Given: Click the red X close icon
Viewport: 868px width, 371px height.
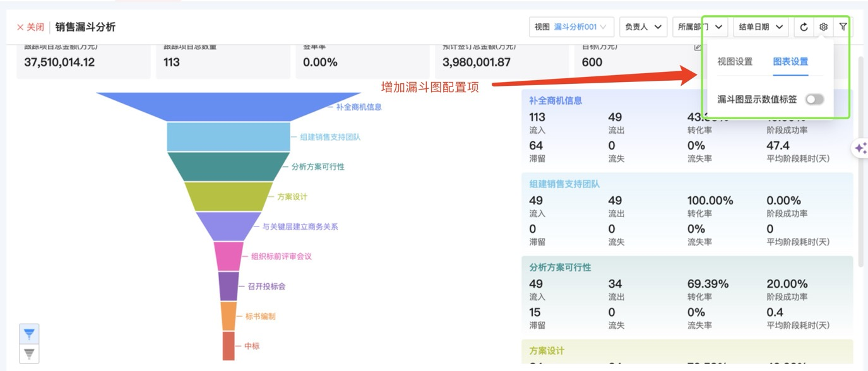Looking at the screenshot, I should pos(20,28).
